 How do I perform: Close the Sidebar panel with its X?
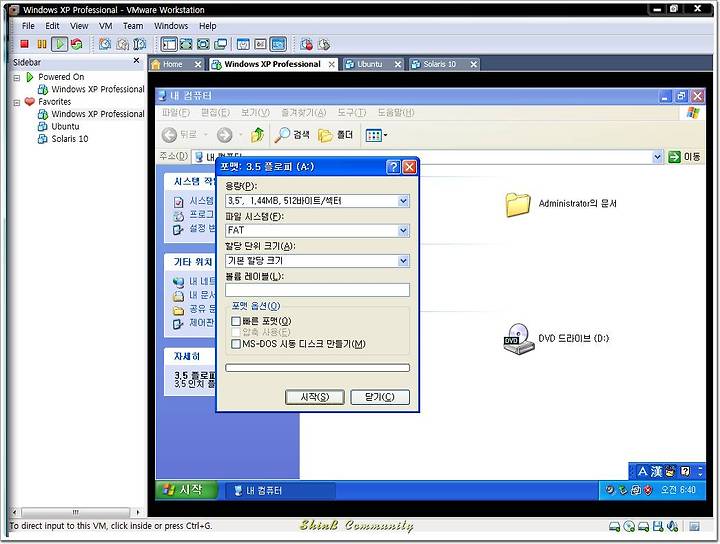[136, 61]
